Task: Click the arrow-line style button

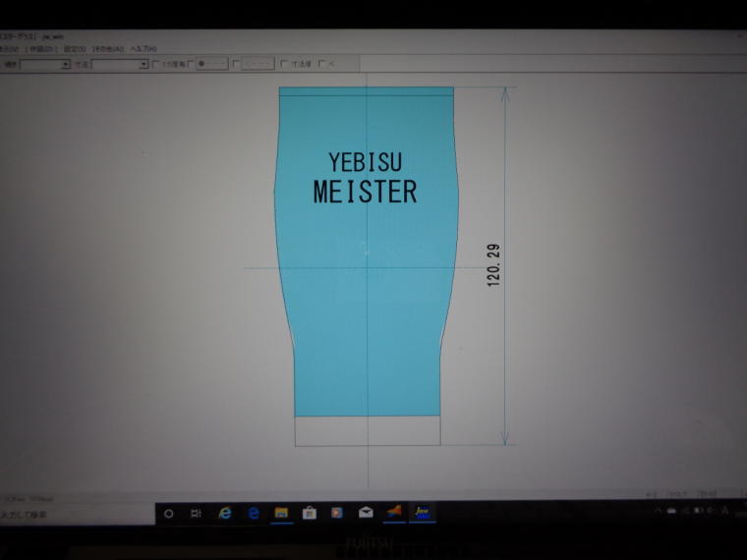Action: tap(258, 64)
